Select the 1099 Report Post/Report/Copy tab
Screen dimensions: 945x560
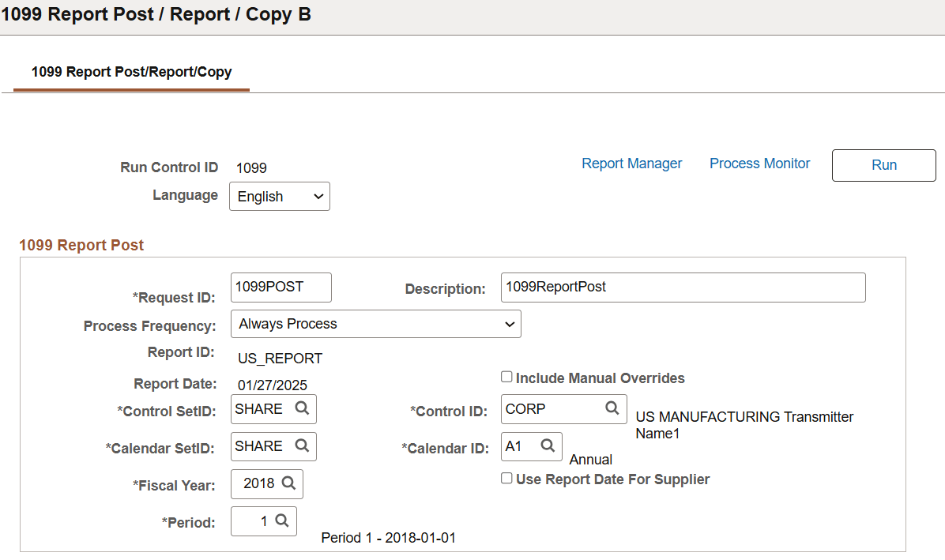tap(130, 72)
